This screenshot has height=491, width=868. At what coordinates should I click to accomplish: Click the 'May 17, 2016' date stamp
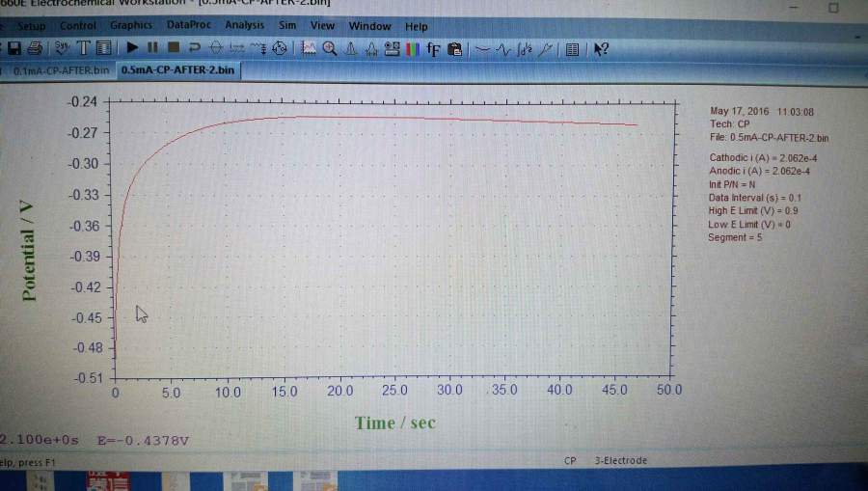click(740, 111)
